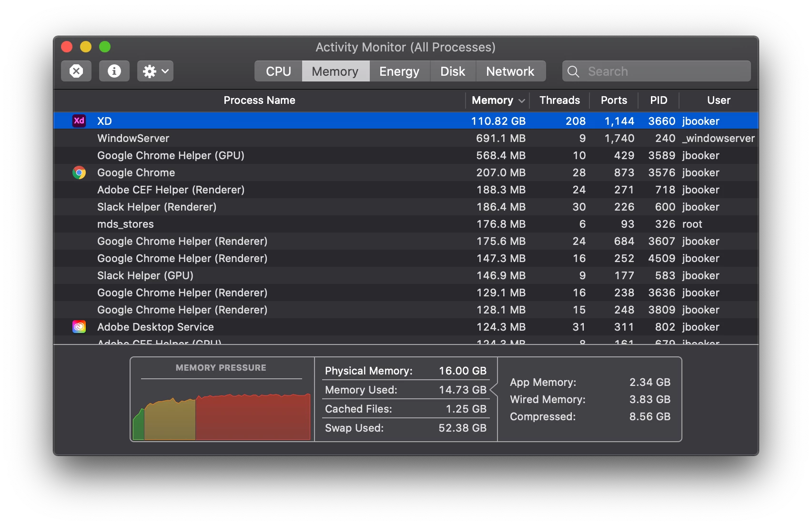Select Slack Helper (GPU) row
This screenshot has height=526, width=812.
pos(406,275)
